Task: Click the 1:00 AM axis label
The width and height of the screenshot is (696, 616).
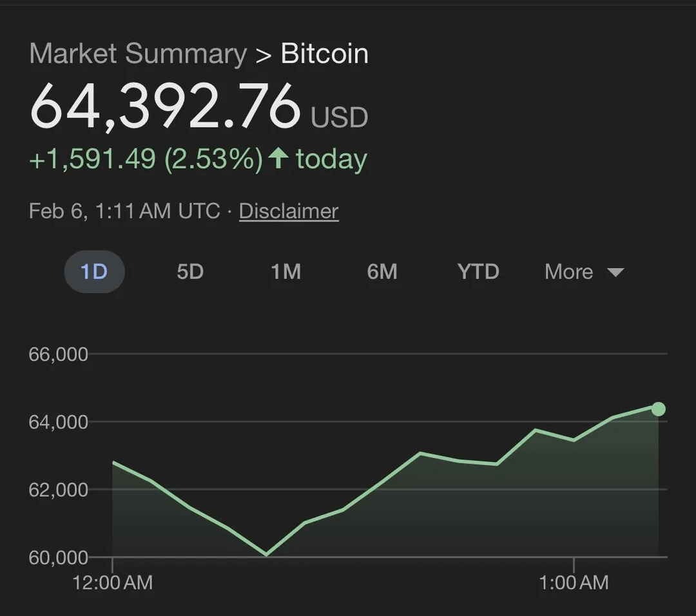Action: [x=573, y=583]
